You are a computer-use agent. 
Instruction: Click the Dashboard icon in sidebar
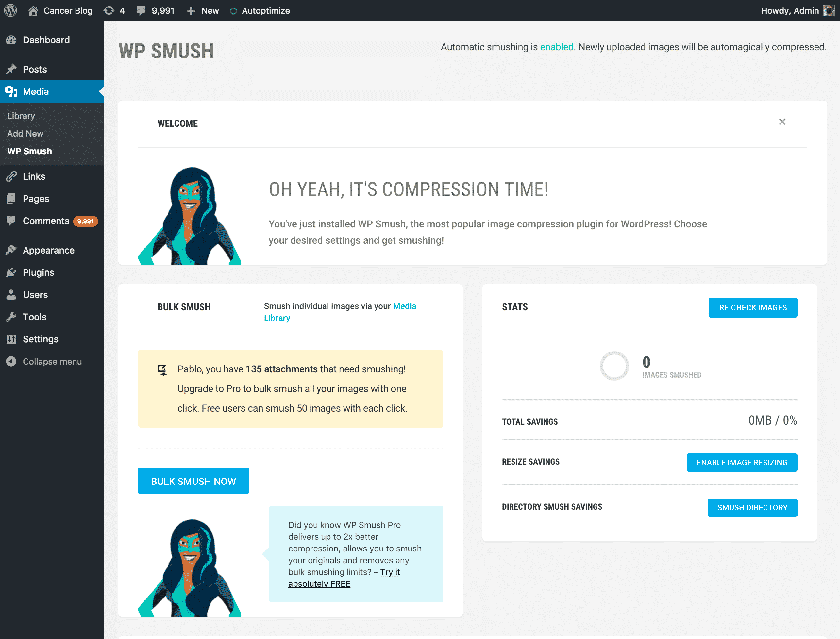[12, 40]
